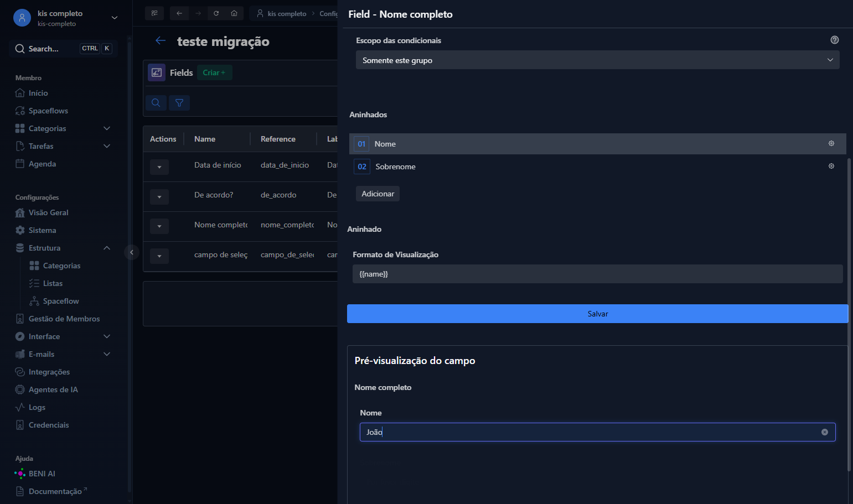Click the home icon in the top toolbar
This screenshot has width=853, height=504.
(x=234, y=13)
